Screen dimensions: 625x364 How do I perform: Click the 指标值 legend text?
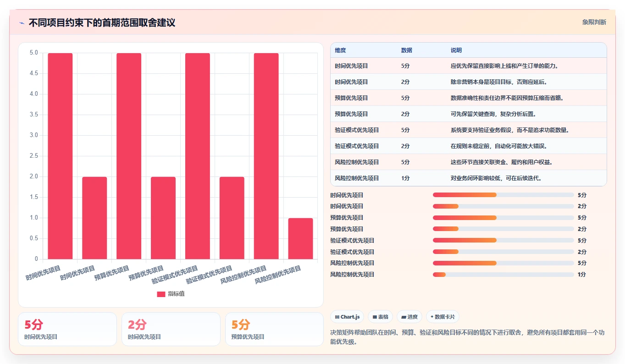176,294
